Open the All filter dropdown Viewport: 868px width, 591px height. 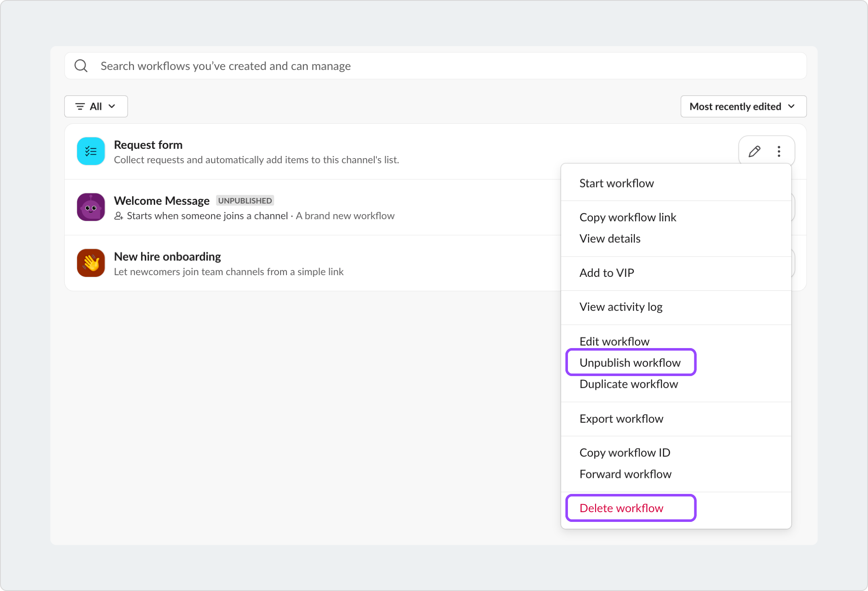[x=96, y=106]
